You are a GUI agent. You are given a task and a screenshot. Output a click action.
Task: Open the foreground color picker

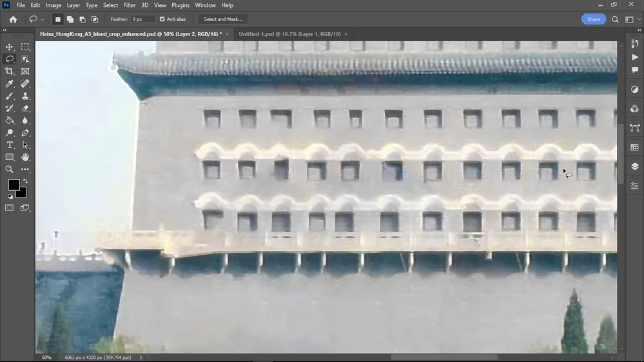coord(13,184)
